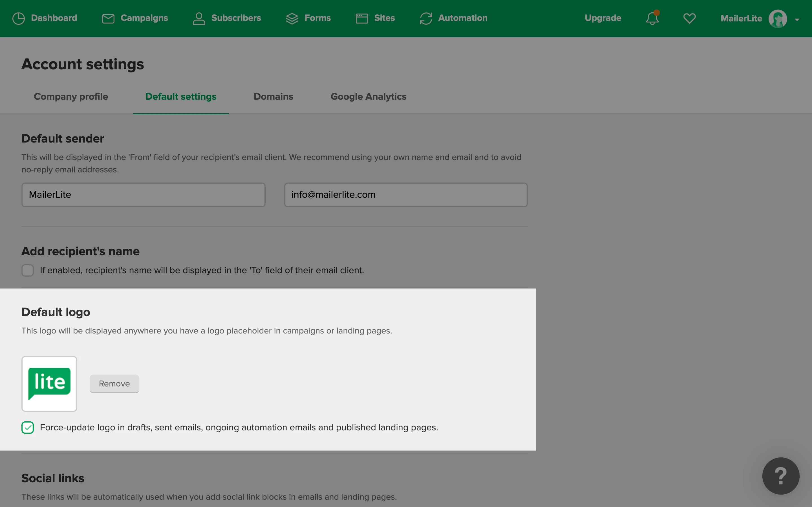Click the Upgrade link in header
Screen dimensions: 812x507
pyautogui.click(x=603, y=18)
